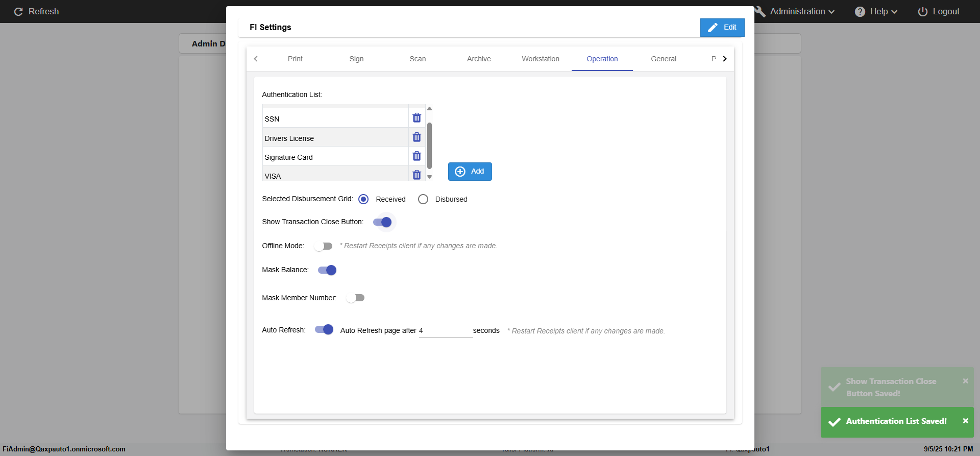Disable the Mask Balance switch
The image size is (980, 456).
pos(327,270)
